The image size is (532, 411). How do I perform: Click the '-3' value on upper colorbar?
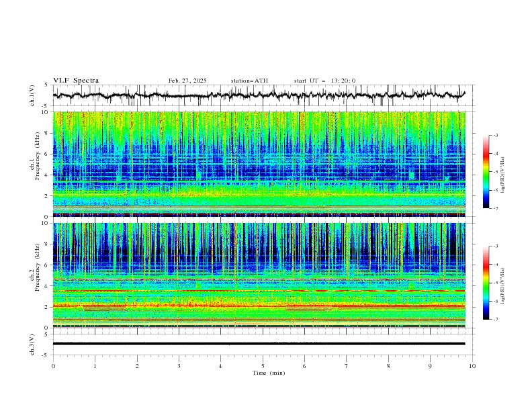[x=495, y=135]
